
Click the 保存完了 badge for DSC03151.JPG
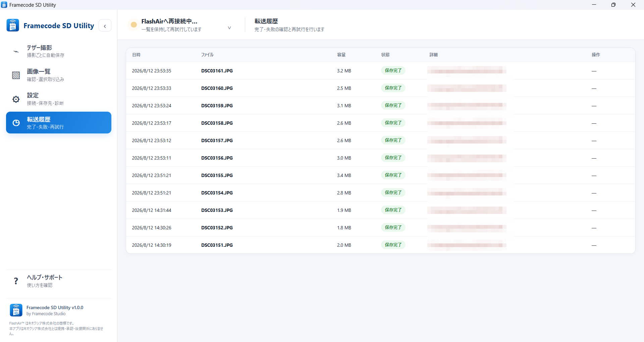pyautogui.click(x=393, y=245)
